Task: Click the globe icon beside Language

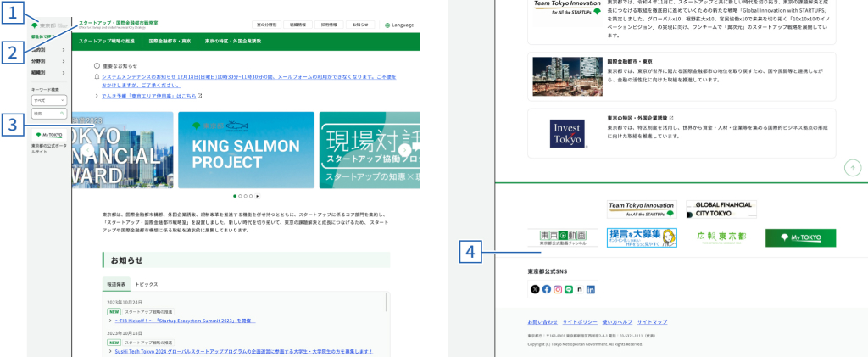Action: pyautogui.click(x=387, y=25)
